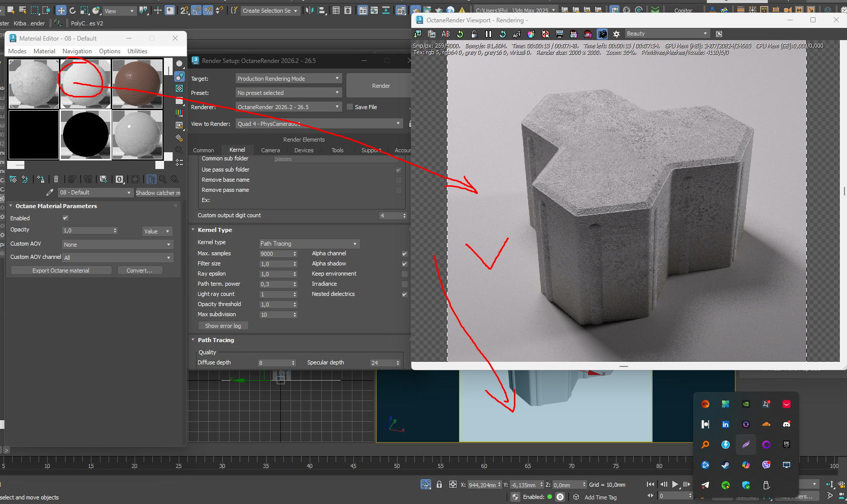The width and height of the screenshot is (847, 504).
Task: Open the Beauty render pass dropdown
Action: pyautogui.click(x=667, y=34)
